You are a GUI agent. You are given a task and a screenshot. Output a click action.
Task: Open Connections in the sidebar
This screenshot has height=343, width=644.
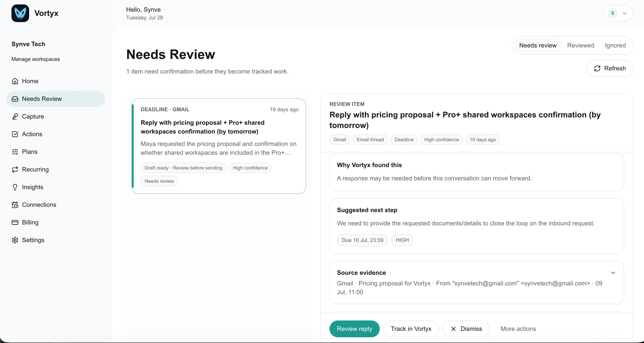[56, 205]
